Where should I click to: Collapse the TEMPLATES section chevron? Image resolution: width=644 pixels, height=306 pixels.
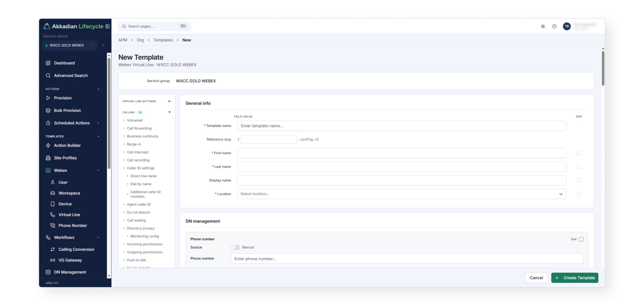point(98,136)
